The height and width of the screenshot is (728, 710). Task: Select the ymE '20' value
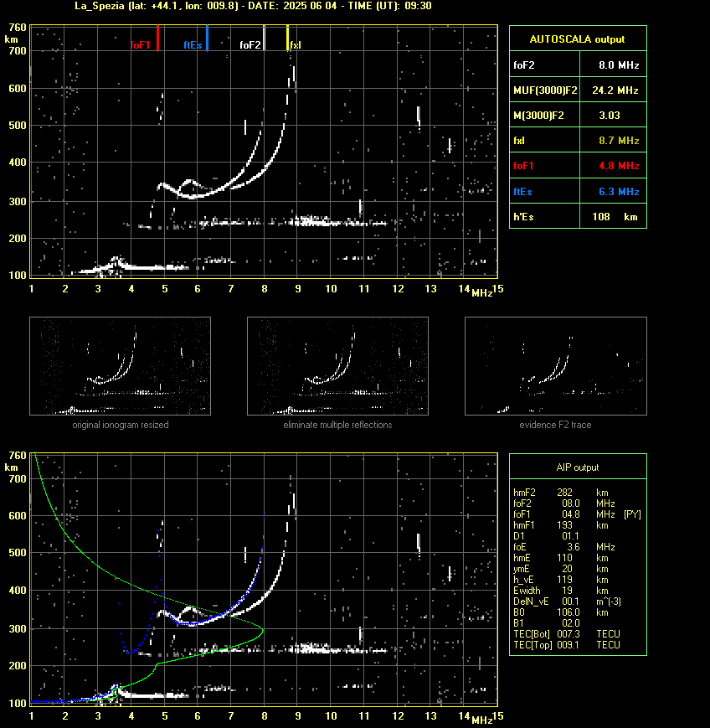(567, 569)
